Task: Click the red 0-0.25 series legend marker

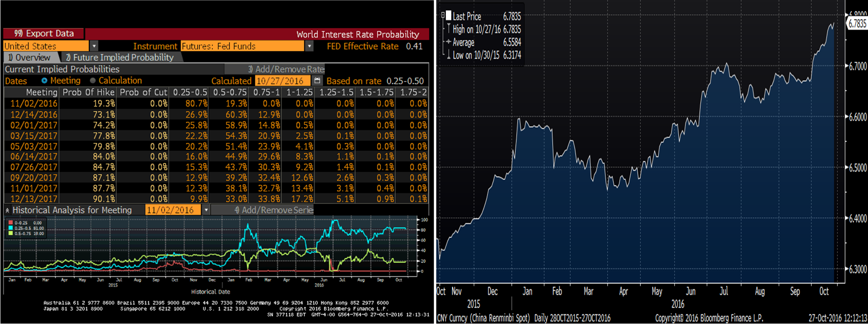Action: [11, 223]
